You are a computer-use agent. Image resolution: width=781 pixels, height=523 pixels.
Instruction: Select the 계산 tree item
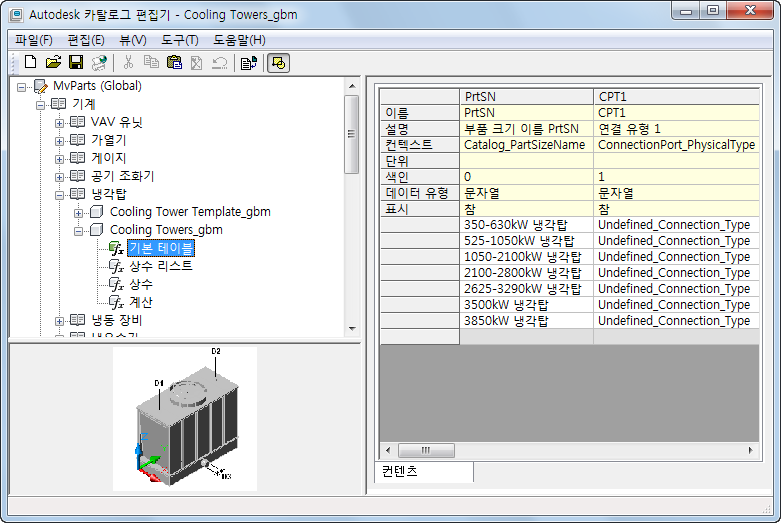click(141, 302)
